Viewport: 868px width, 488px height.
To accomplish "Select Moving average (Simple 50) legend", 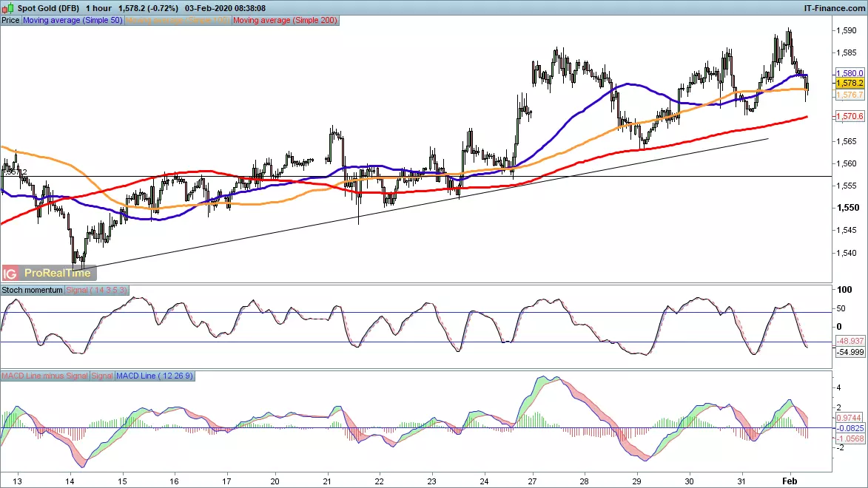I will tap(73, 21).
